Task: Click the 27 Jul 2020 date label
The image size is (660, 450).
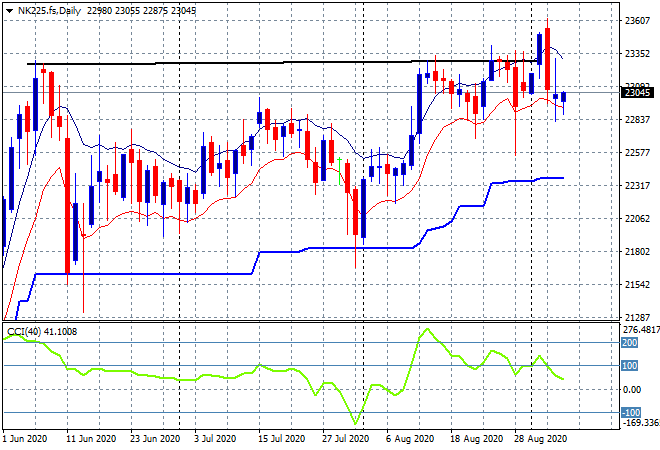Action: click(x=346, y=439)
